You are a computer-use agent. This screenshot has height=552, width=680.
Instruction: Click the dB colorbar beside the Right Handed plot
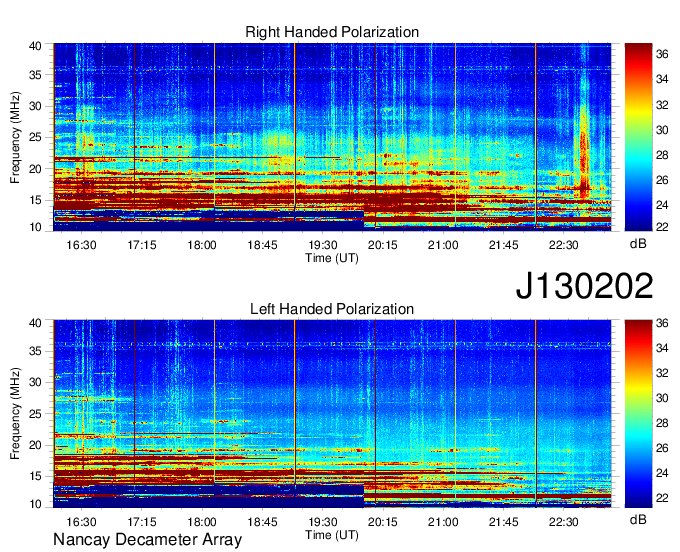pyautogui.click(x=638, y=137)
